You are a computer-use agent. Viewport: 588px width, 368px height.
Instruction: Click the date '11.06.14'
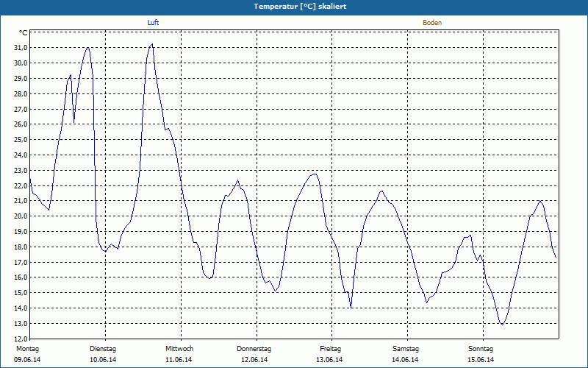coord(179,360)
